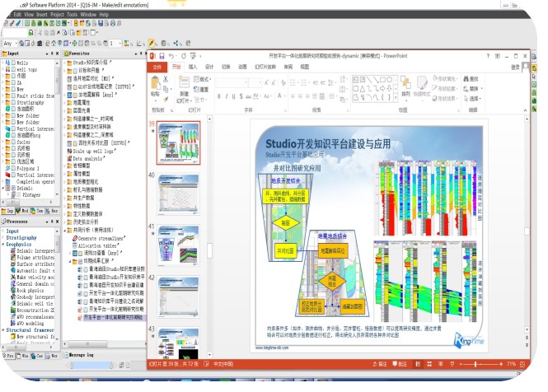Screen dimensions: 548x392
Task: Click the Cut scissors icon in ribbon
Action: click(166, 79)
